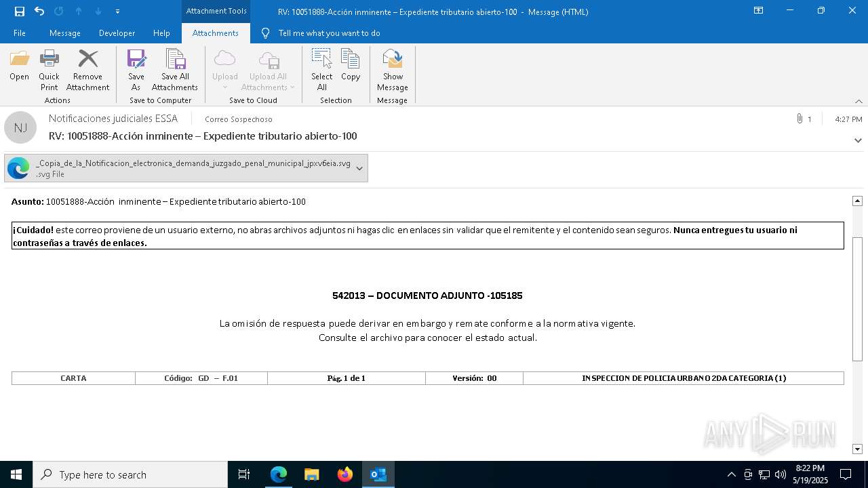The width and height of the screenshot is (868, 488).
Task: Select the Attachments ribbon tab
Action: click(216, 33)
